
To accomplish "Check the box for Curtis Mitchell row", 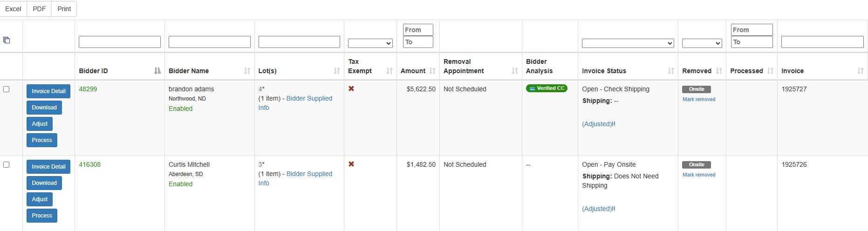I will (x=7, y=164).
